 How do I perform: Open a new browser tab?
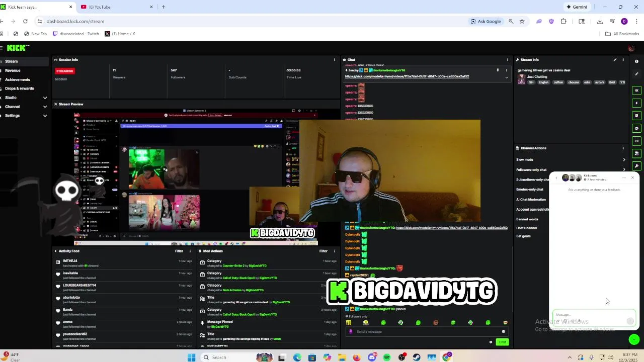(x=164, y=7)
